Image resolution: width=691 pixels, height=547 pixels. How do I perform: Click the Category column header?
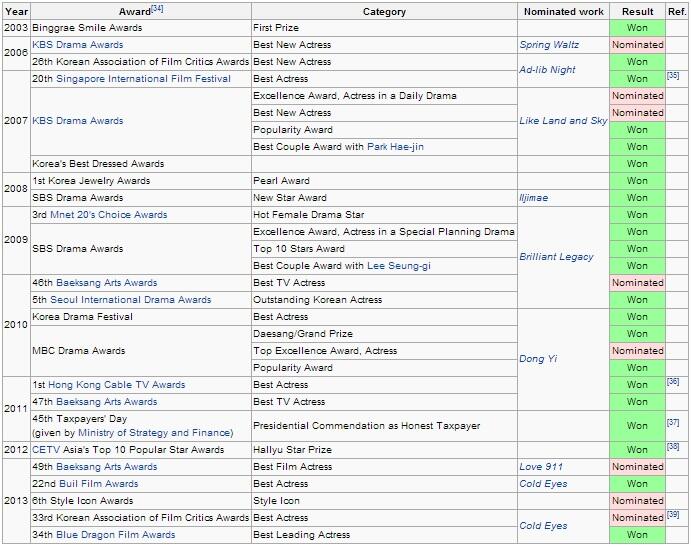click(384, 11)
